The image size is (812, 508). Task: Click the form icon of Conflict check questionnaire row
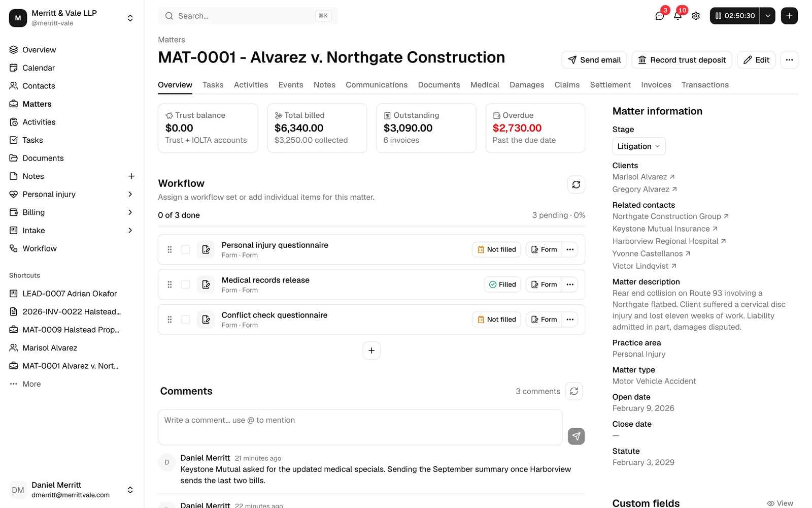[206, 320]
